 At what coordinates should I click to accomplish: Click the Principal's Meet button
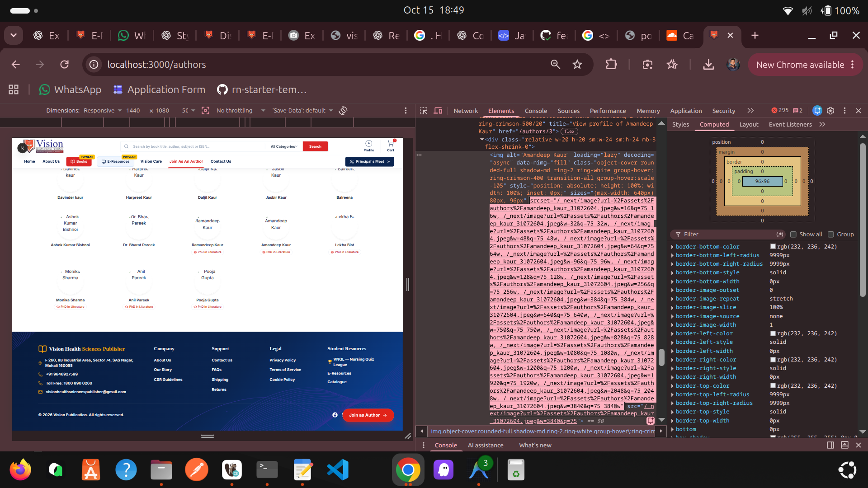pos(370,161)
